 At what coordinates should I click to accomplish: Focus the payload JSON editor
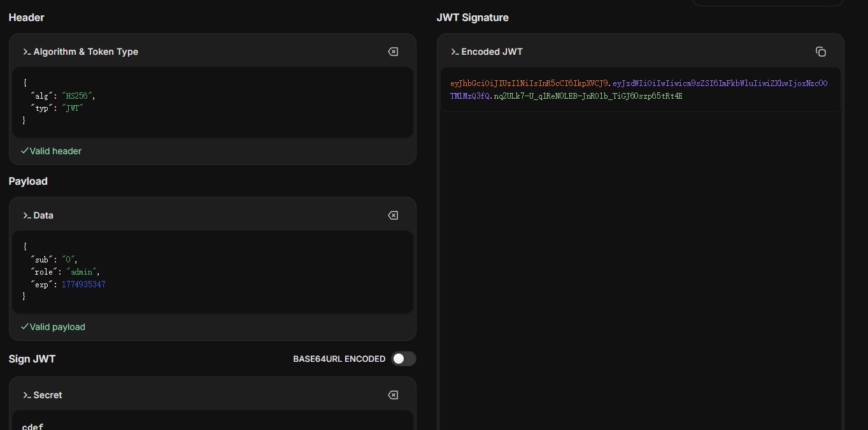pyautogui.click(x=213, y=272)
